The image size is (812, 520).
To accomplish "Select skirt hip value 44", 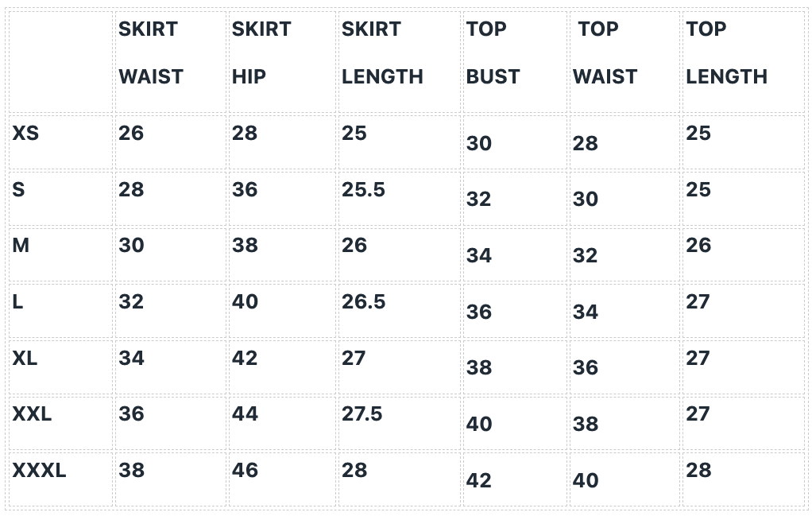I will 245,414.
